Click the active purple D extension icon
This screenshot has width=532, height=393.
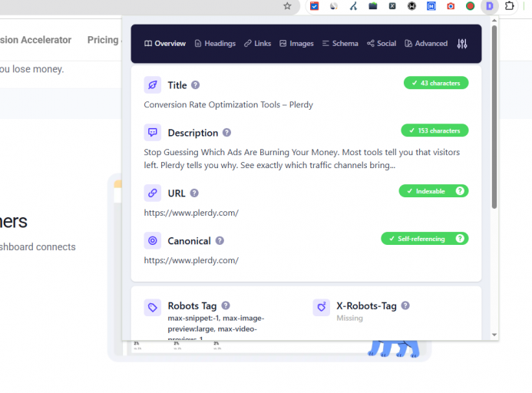(490, 6)
